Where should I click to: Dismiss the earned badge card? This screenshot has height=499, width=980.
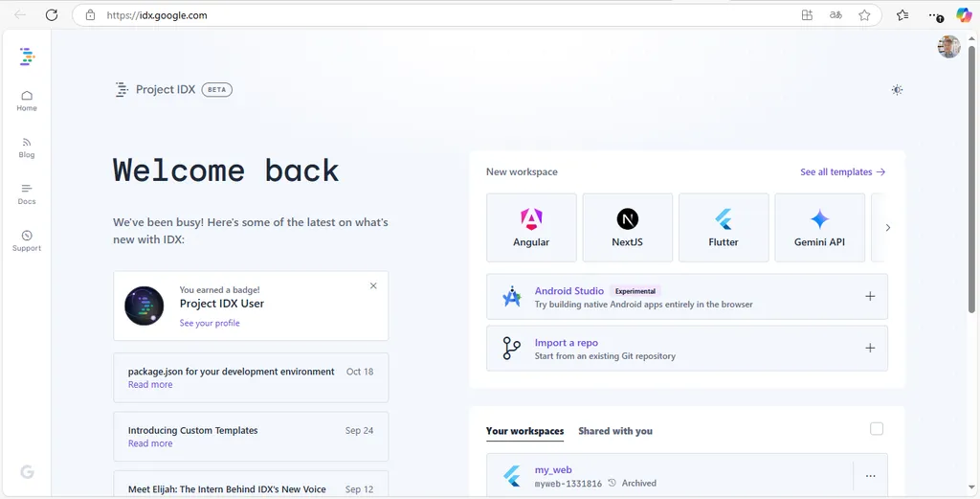[373, 285]
